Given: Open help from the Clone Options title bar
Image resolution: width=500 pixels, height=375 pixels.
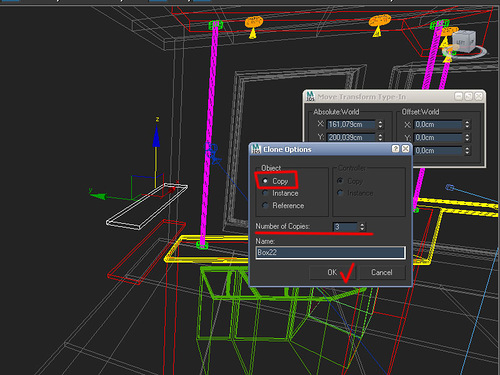Looking at the screenshot, I should point(395,149).
